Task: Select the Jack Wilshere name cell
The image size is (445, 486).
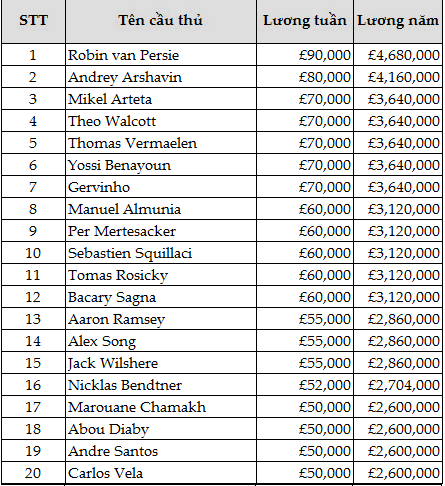Action: [x=161, y=363]
